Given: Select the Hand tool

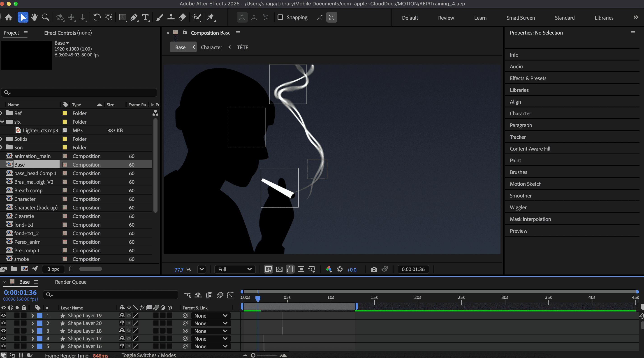Looking at the screenshot, I should point(34,17).
